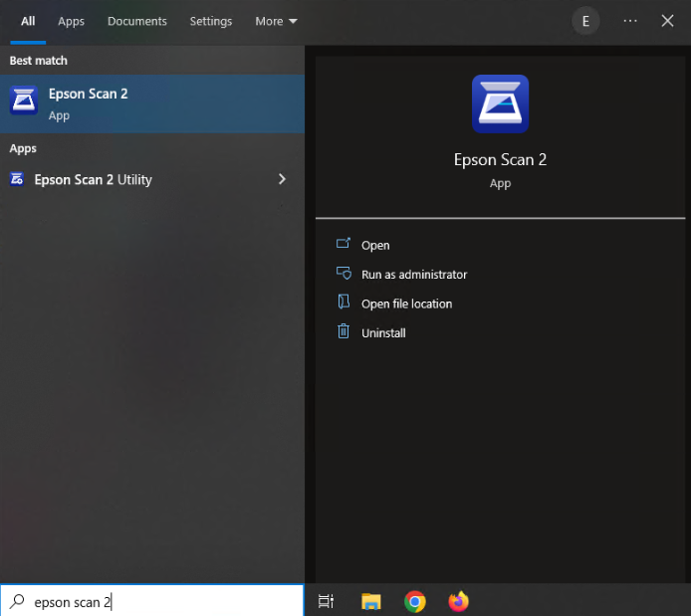Click the Open action icon
691x616 pixels.
[344, 244]
